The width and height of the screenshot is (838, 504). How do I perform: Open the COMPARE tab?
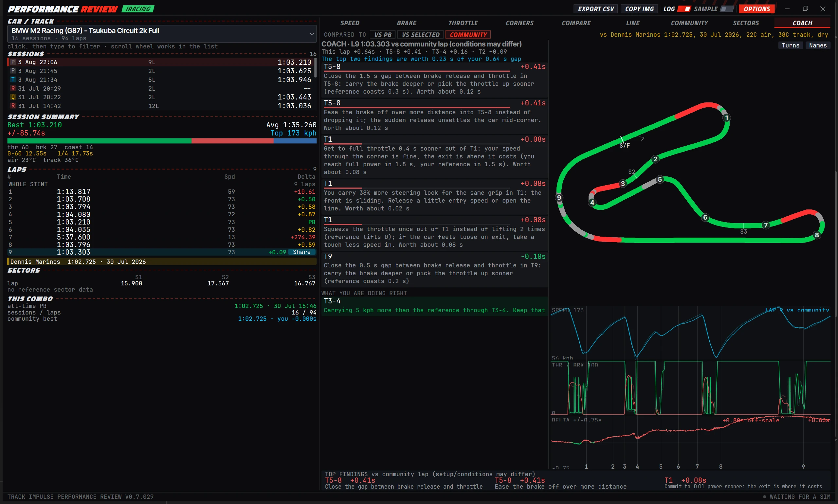(576, 23)
